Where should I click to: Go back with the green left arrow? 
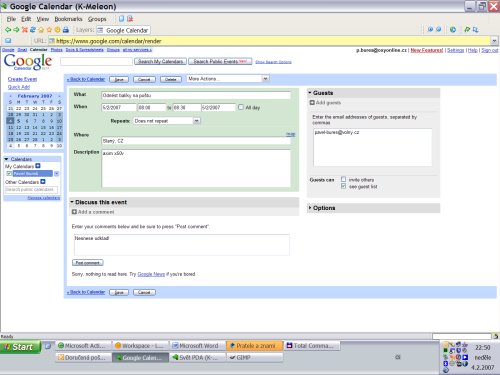(8, 30)
